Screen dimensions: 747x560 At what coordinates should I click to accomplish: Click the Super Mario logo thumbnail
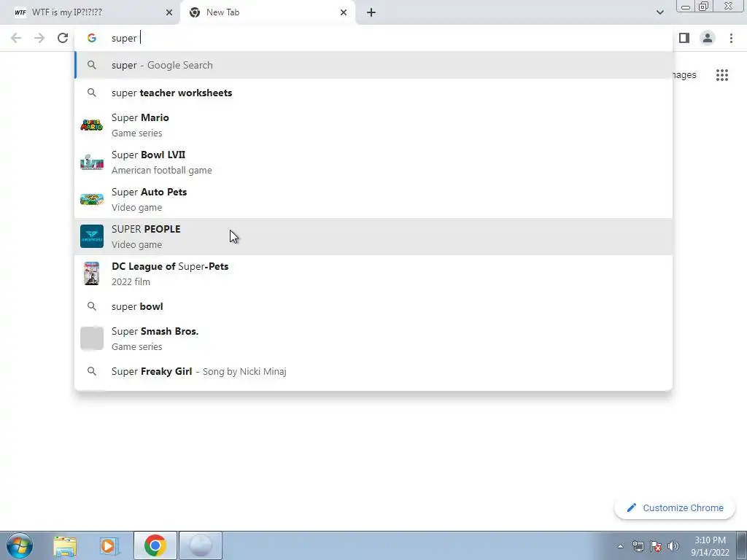pyautogui.click(x=92, y=125)
